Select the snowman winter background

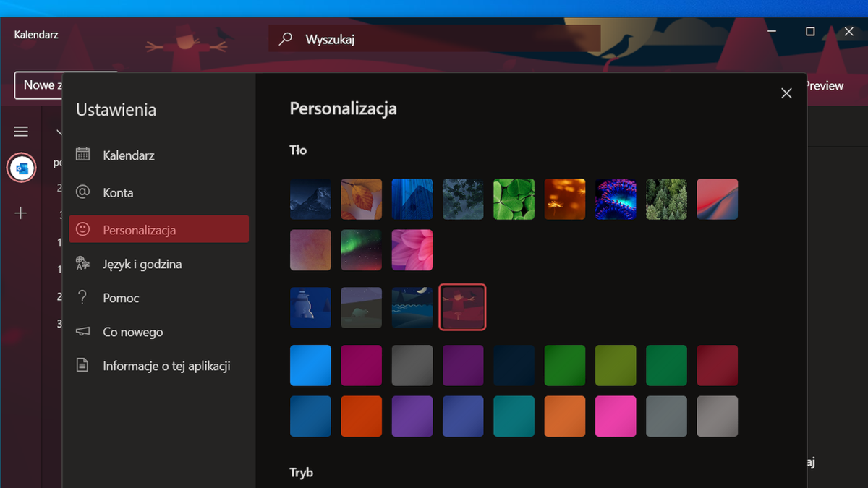(310, 307)
